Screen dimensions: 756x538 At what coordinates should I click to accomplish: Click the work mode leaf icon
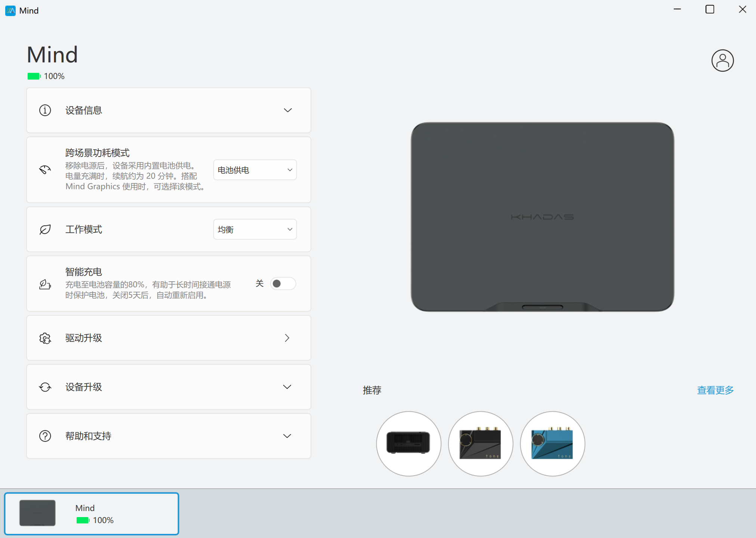point(45,229)
